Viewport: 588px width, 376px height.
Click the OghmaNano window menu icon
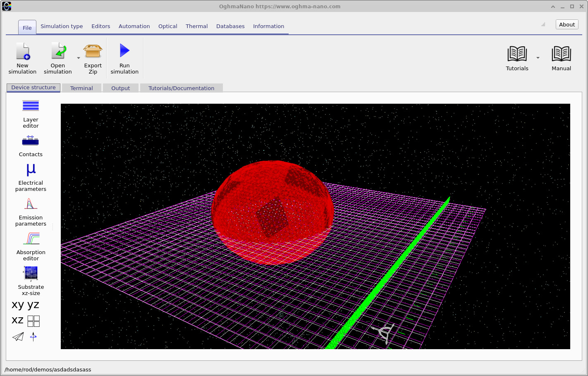[7, 6]
